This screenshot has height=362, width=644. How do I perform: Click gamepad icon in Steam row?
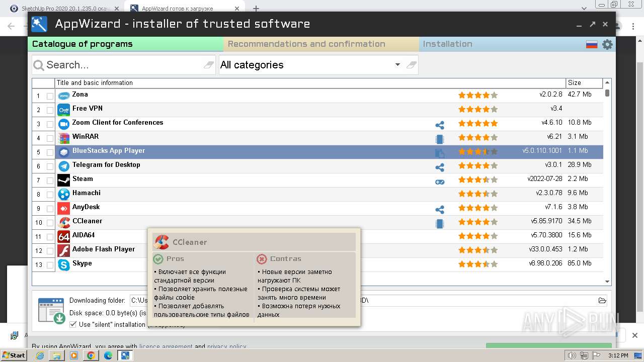click(440, 182)
